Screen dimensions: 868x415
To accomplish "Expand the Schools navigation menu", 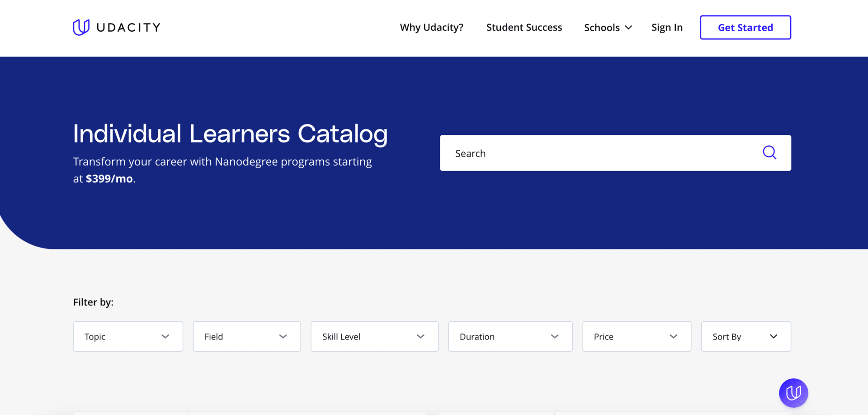I will point(602,28).
